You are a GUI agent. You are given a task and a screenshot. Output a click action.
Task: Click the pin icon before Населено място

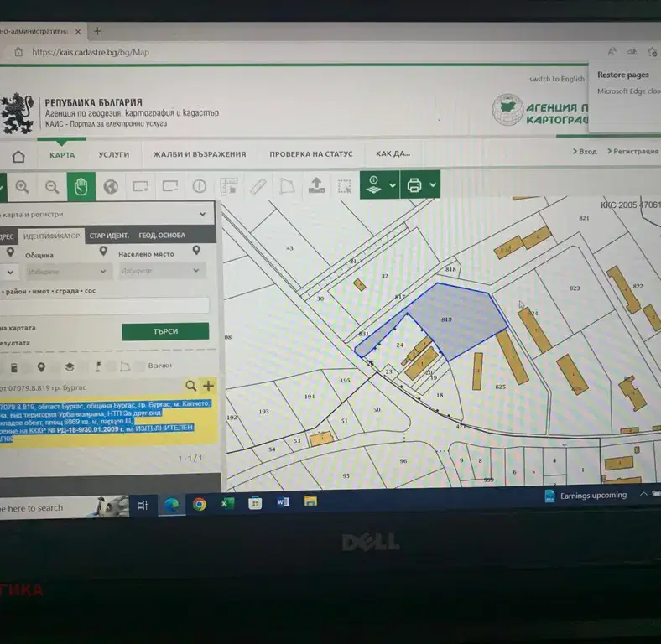[x=103, y=252]
